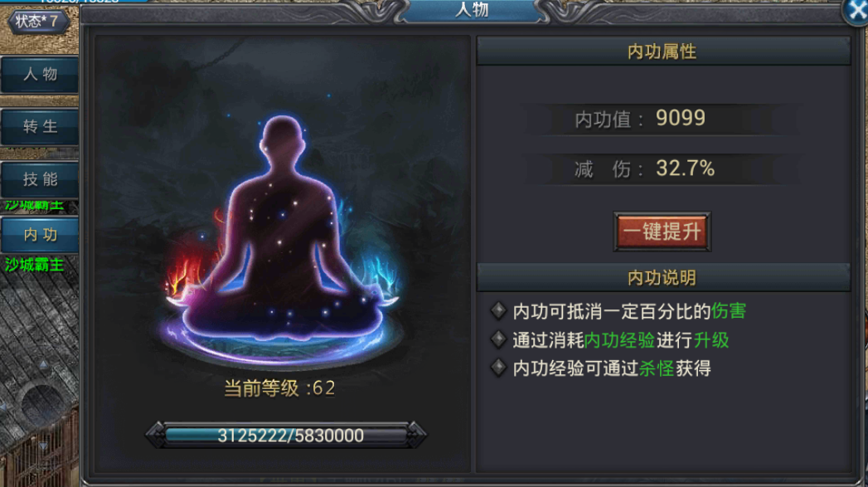Click the diamond bullet beside 内功可抵消
Image resolution: width=868 pixels, height=487 pixels.
coord(498,311)
